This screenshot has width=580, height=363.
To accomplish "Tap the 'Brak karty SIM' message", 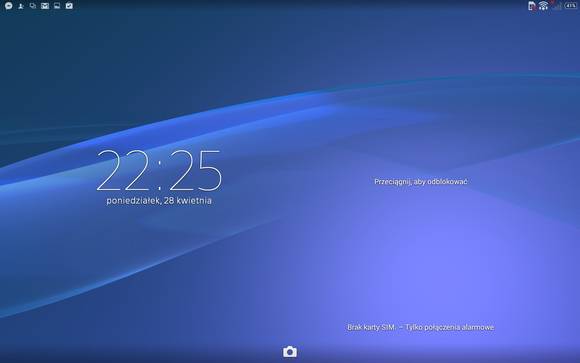I will pos(371,327).
